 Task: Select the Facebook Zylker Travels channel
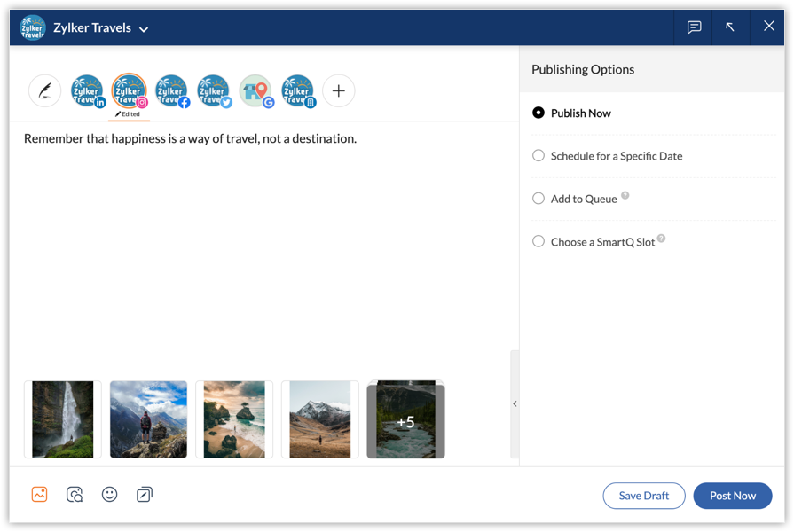click(171, 91)
